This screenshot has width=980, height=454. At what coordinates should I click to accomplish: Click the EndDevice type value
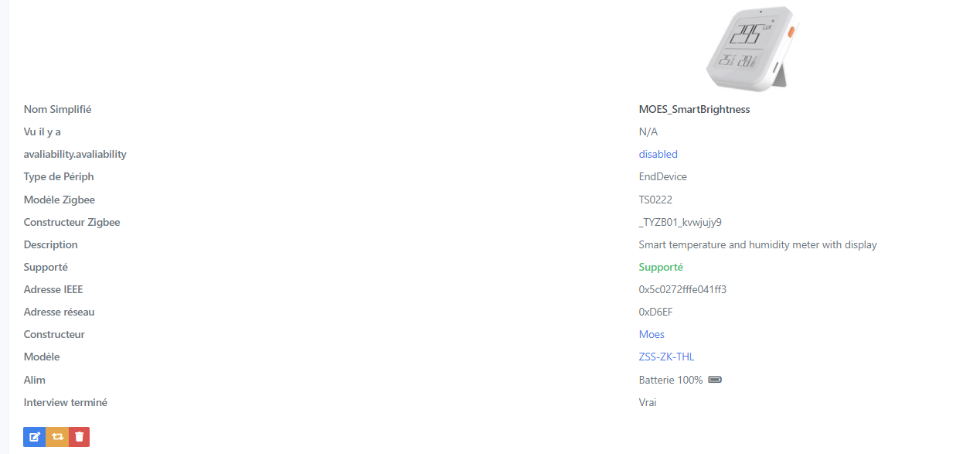662,176
